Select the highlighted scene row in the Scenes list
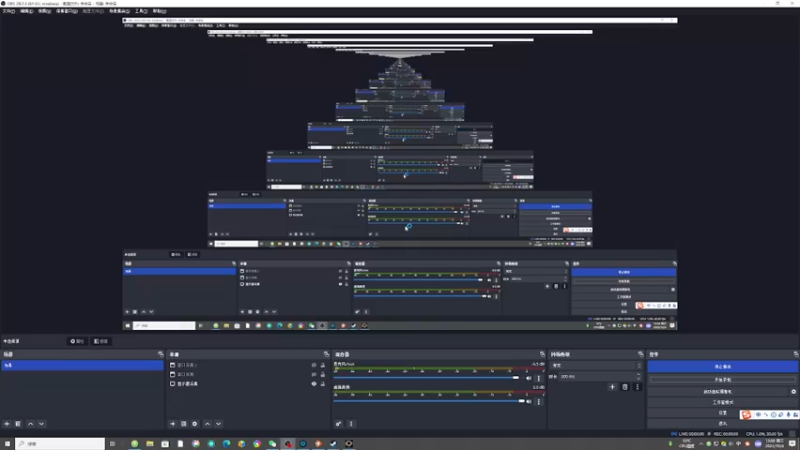Image resolution: width=800 pixels, height=450 pixels. [83, 365]
